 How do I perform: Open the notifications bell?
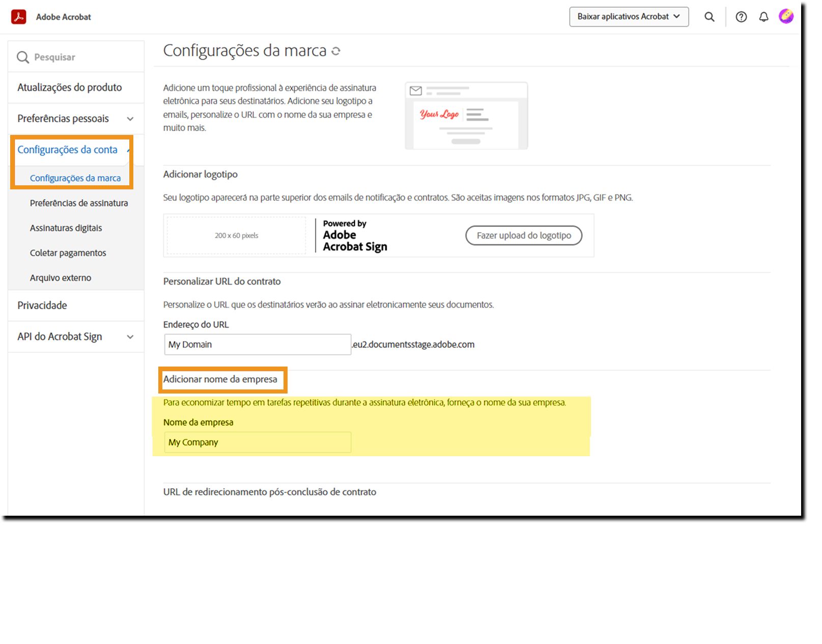tap(763, 17)
